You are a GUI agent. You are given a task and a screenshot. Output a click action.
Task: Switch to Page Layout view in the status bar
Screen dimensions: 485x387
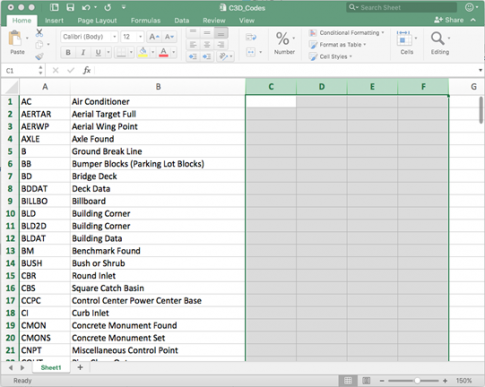click(366, 380)
